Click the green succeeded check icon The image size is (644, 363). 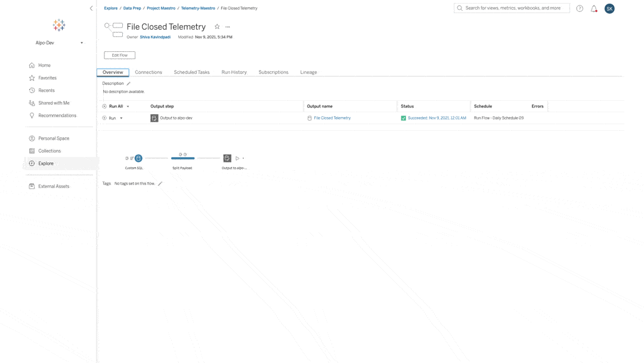[403, 118]
